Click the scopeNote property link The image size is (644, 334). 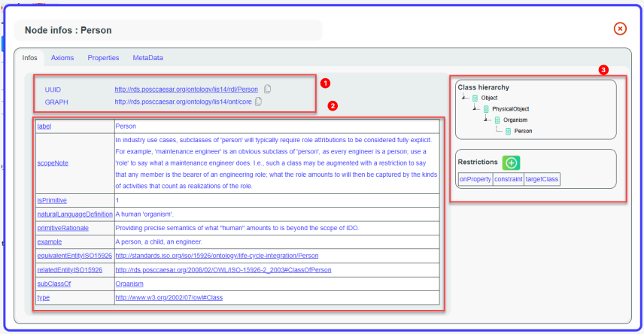pyautogui.click(x=53, y=163)
